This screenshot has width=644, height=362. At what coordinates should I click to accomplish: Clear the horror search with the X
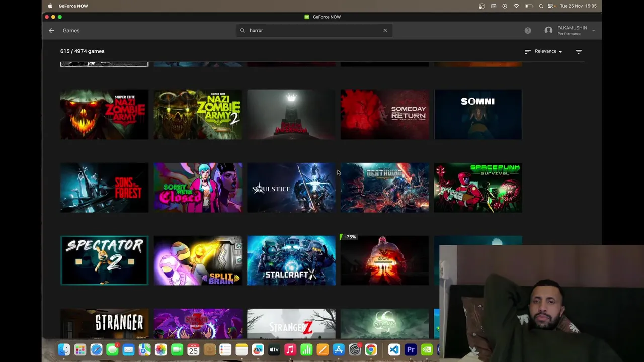pos(385,30)
